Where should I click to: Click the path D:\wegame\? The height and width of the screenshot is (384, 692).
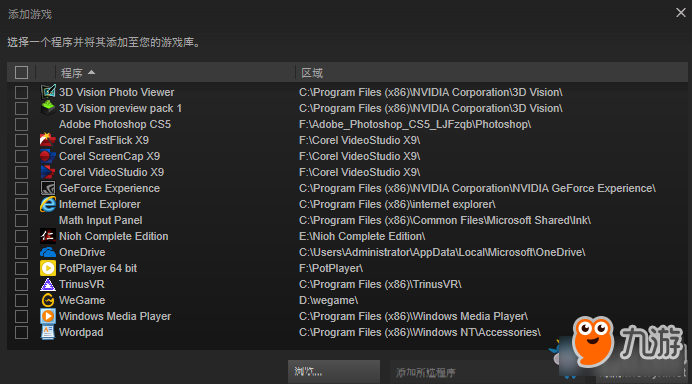click(x=328, y=300)
